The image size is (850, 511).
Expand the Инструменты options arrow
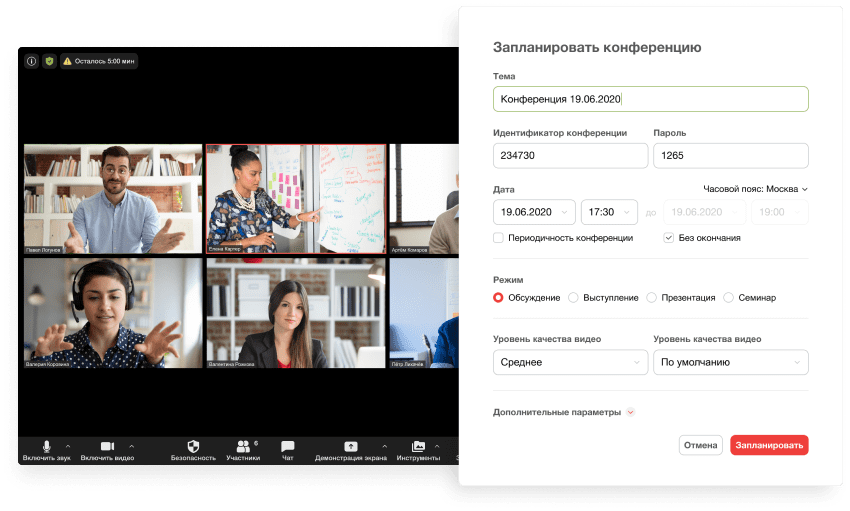click(437, 446)
